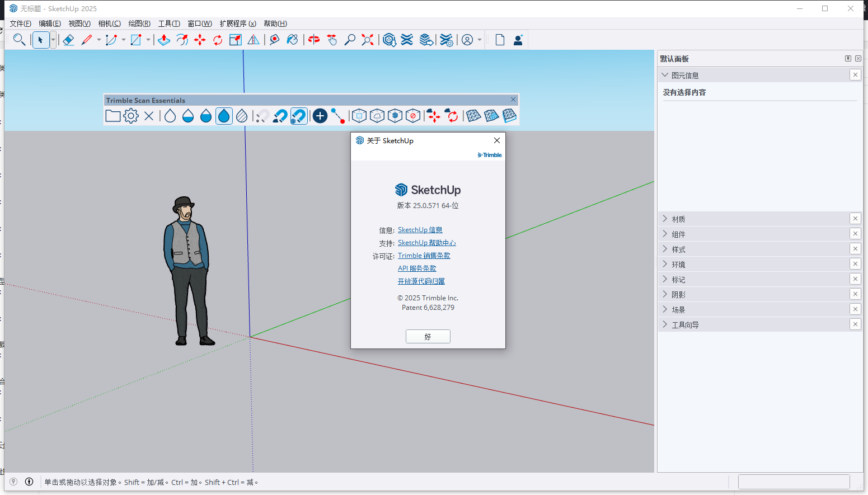
Task: Activate the Paint Bucket tool
Action: [x=292, y=40]
